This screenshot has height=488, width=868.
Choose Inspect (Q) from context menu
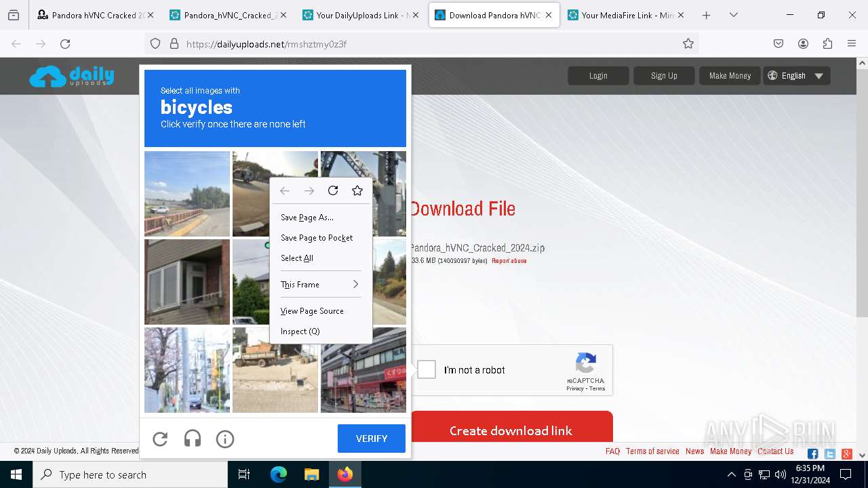tap(321, 331)
